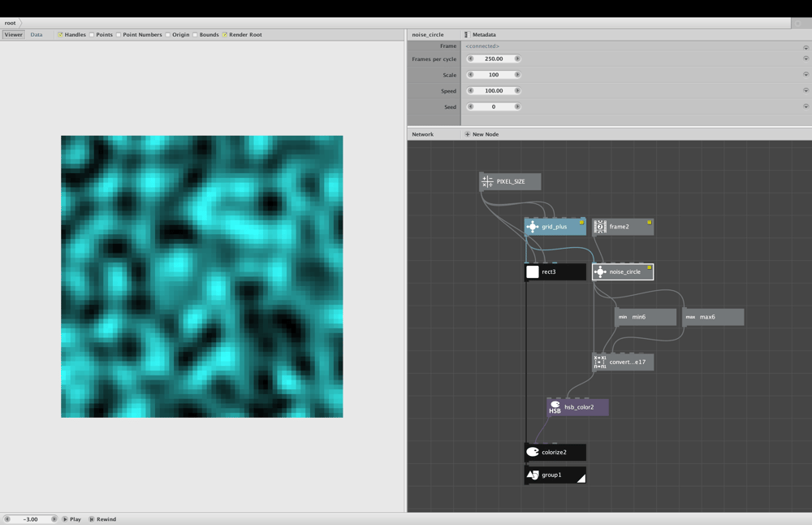Click the Play button
This screenshot has height=525, width=812.
click(71, 518)
